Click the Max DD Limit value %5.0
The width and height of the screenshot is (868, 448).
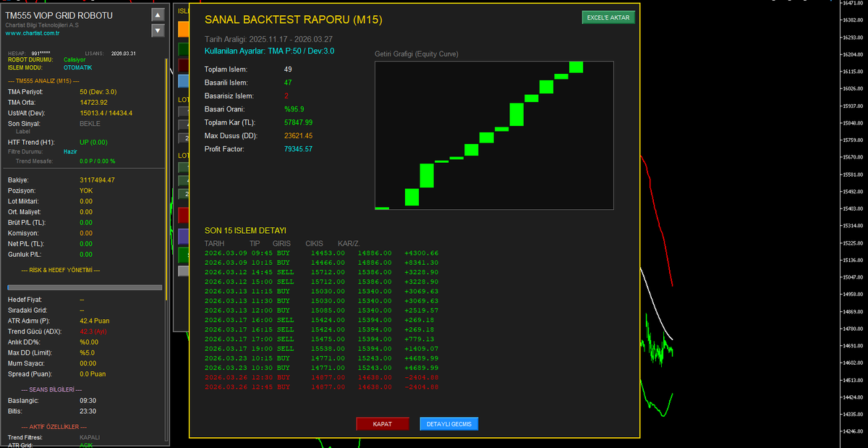pos(87,352)
